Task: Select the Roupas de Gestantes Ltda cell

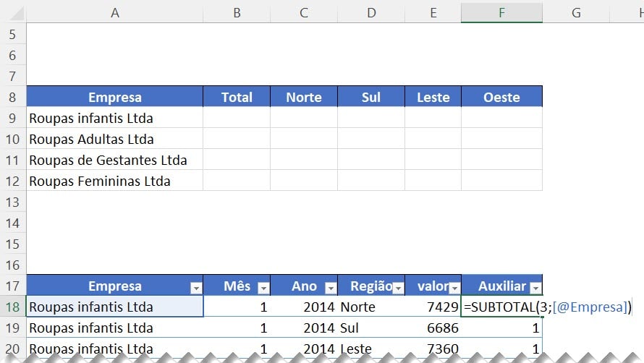Action: (114, 160)
